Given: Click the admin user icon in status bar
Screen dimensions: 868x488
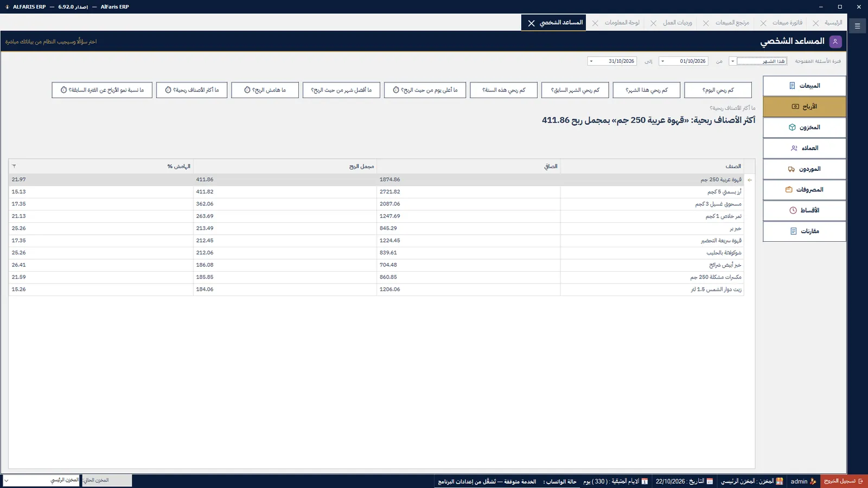Looking at the screenshot, I should click(x=813, y=481).
